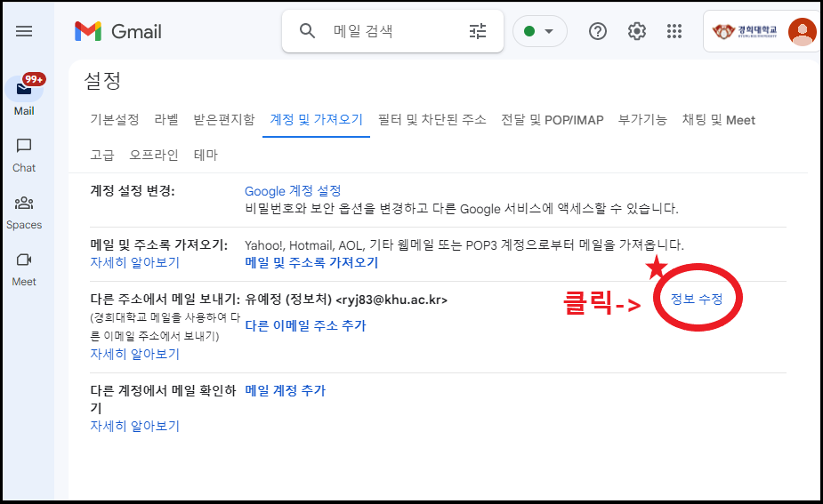Open the Google apps grid

[x=674, y=32]
